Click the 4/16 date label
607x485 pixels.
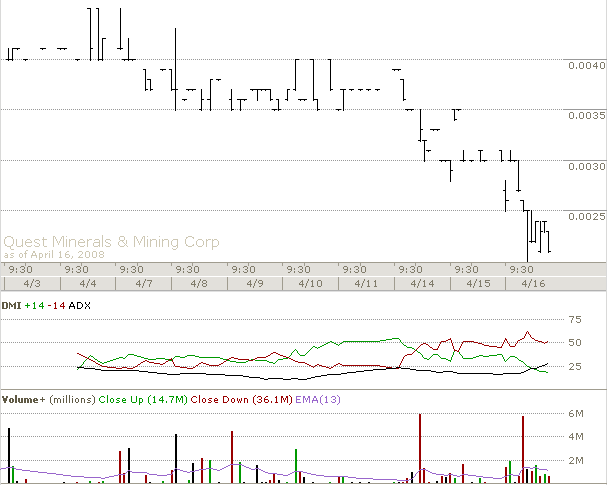click(533, 284)
